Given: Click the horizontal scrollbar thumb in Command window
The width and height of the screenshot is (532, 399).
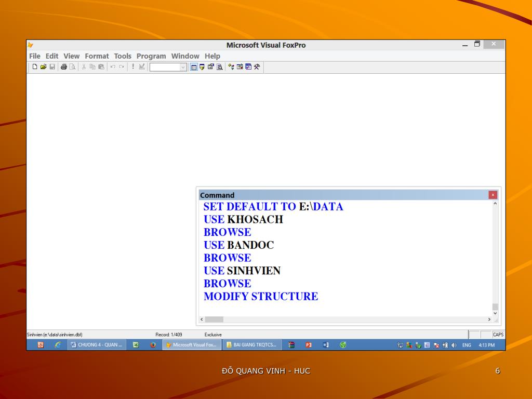Looking at the screenshot, I should point(214,320).
